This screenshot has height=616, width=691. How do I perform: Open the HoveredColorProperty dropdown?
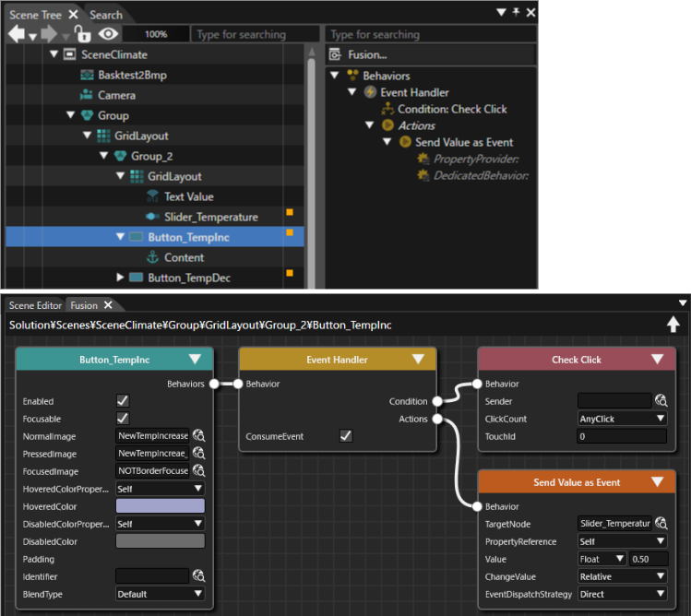coord(160,488)
